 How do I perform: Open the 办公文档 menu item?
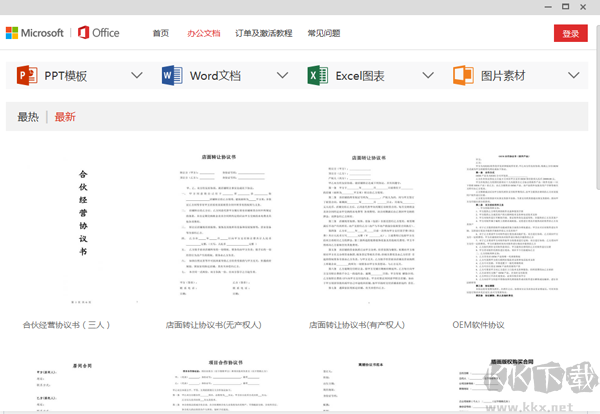point(204,33)
